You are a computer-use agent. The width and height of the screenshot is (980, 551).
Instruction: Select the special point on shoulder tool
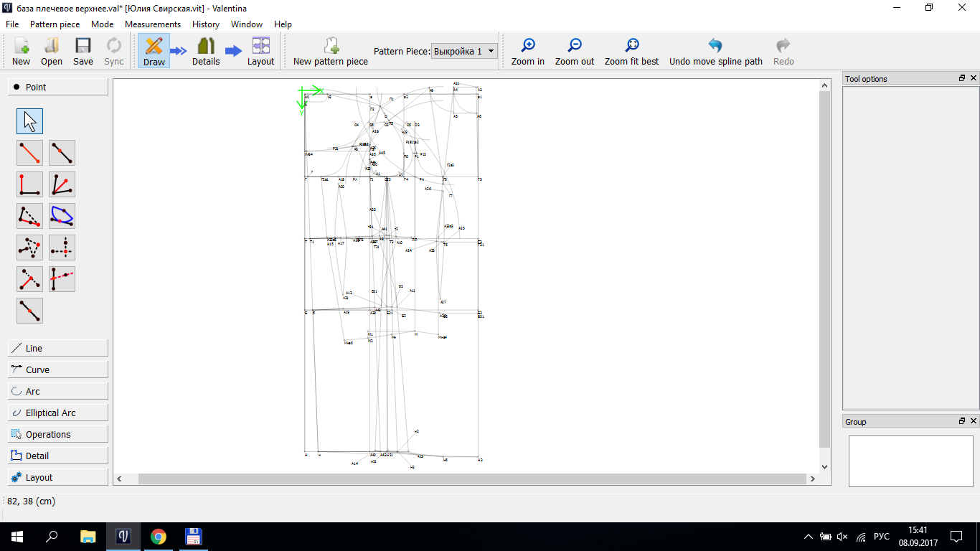click(x=29, y=216)
